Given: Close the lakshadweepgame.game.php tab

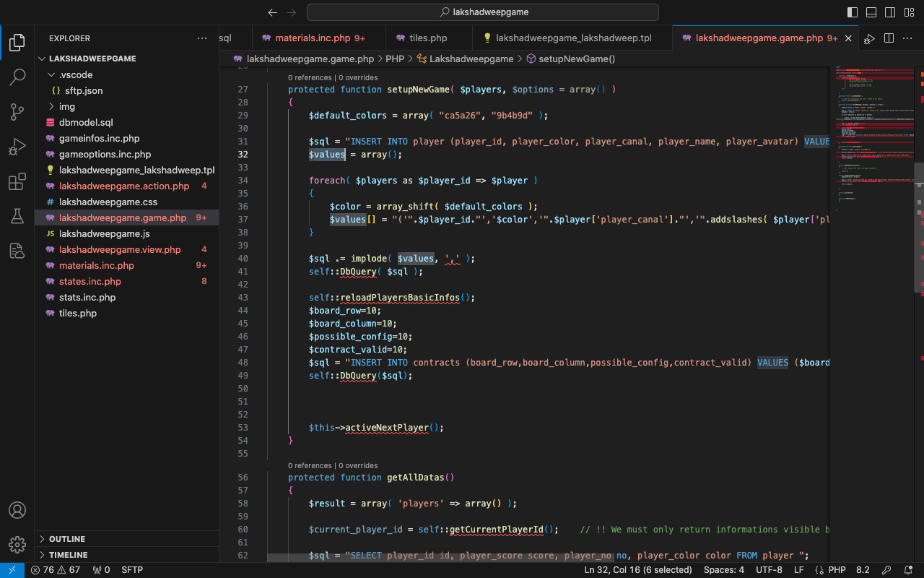Looking at the screenshot, I should (848, 38).
